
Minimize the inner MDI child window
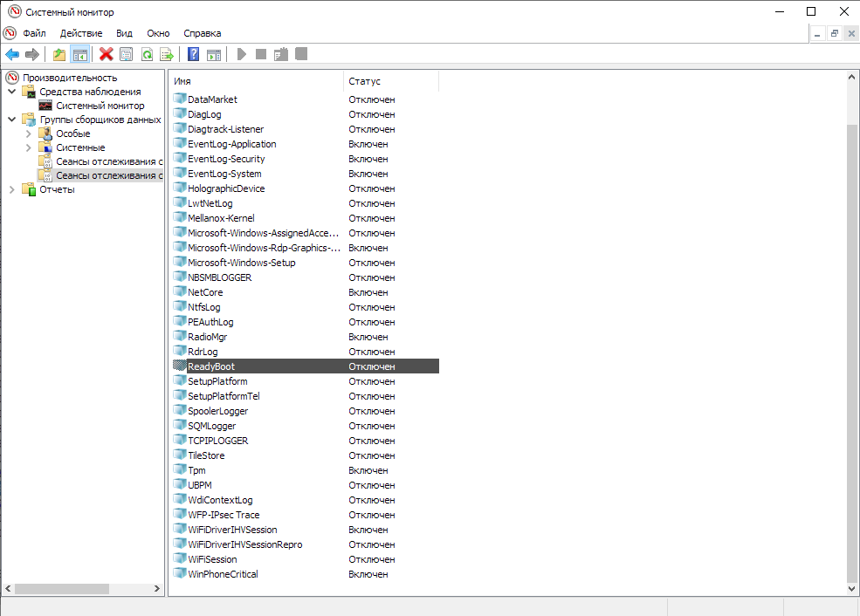[x=817, y=33]
